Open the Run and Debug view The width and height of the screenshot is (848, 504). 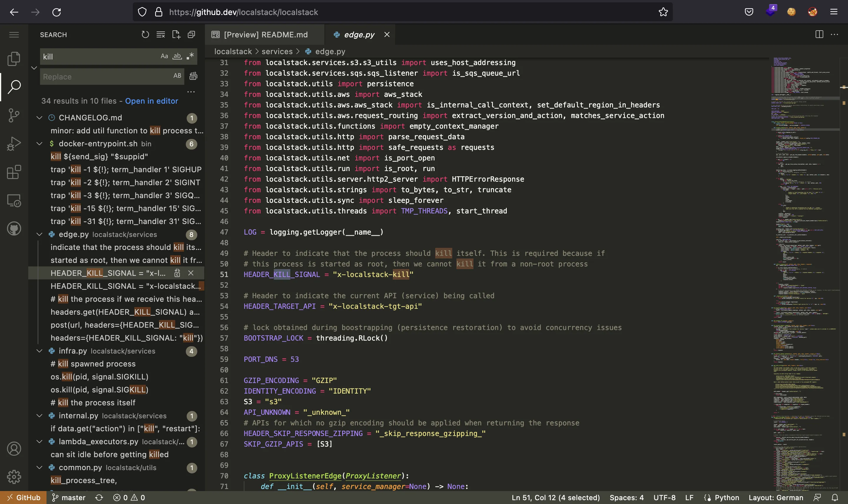(x=14, y=144)
